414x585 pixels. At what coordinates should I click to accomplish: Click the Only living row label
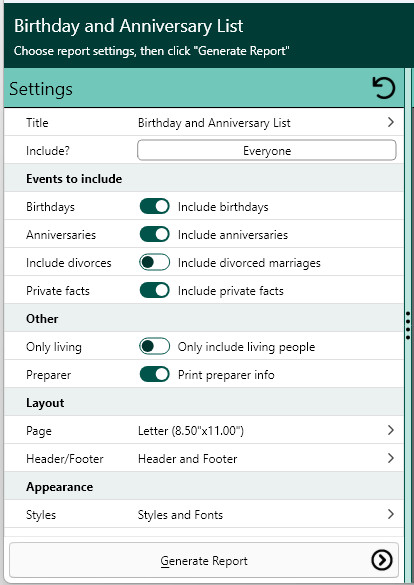tap(54, 347)
